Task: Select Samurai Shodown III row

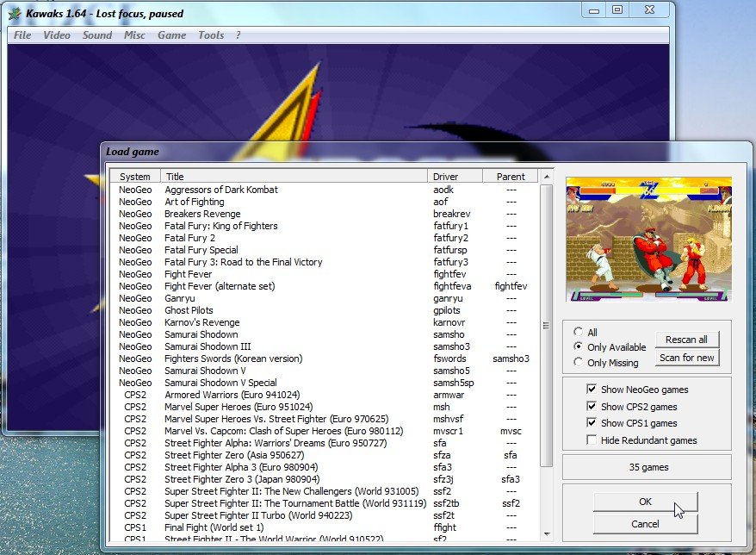Action: coord(324,346)
